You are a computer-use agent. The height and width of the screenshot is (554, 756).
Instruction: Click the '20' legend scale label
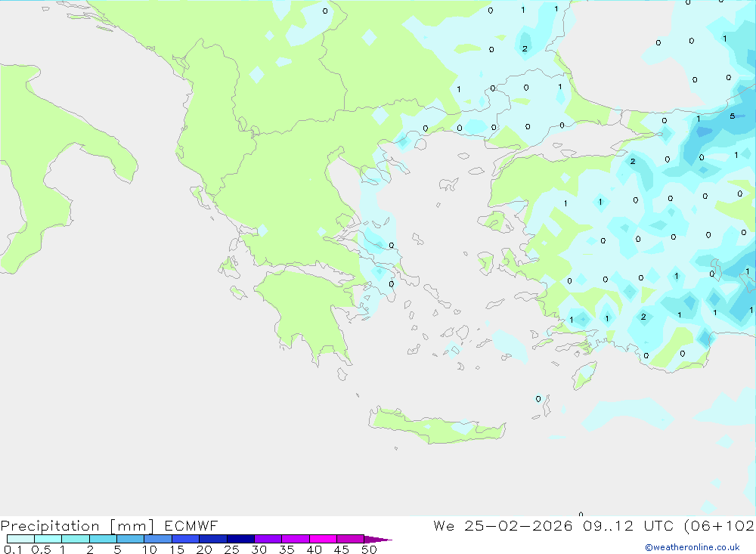tap(204, 549)
